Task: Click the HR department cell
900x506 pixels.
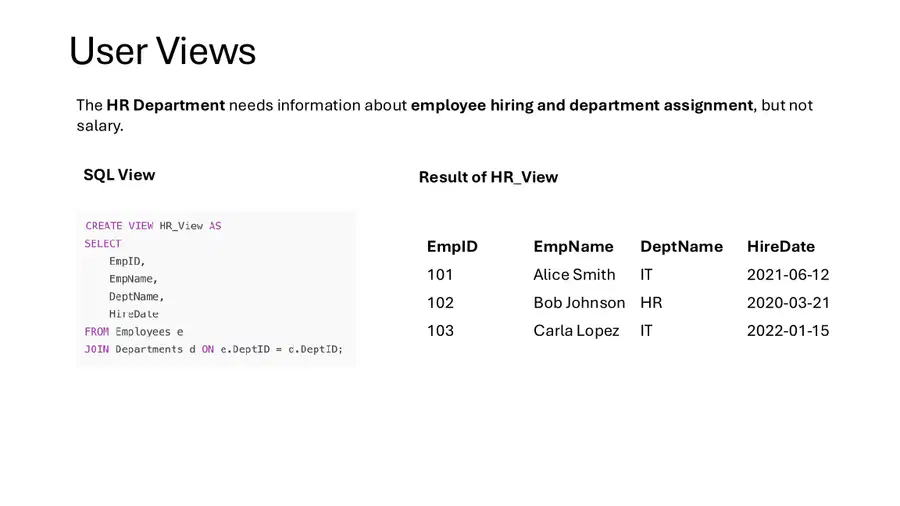Action: [x=651, y=303]
